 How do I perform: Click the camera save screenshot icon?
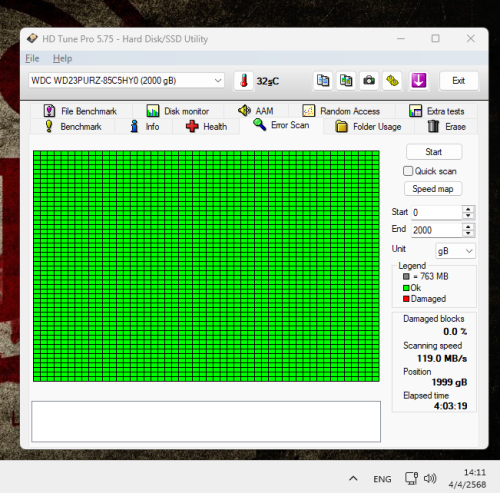point(369,81)
